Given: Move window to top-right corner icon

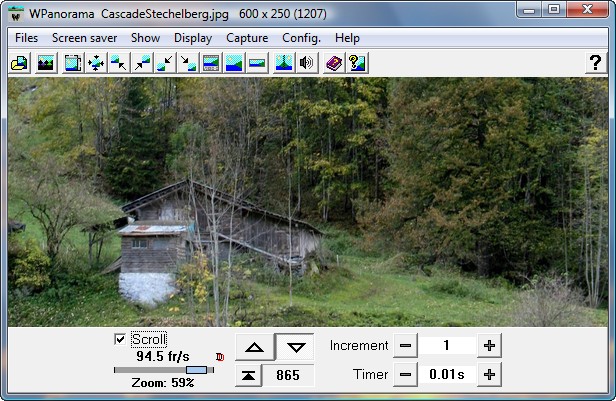Looking at the screenshot, I should 142,63.
